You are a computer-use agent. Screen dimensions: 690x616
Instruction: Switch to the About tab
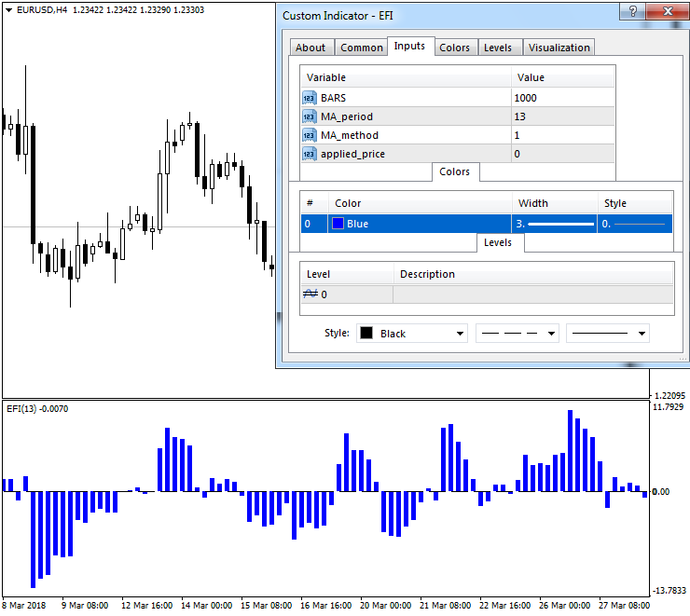click(x=310, y=48)
